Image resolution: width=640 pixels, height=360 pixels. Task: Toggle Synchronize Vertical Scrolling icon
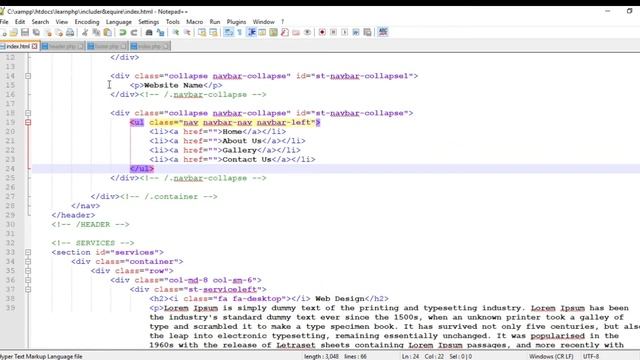[202, 32]
